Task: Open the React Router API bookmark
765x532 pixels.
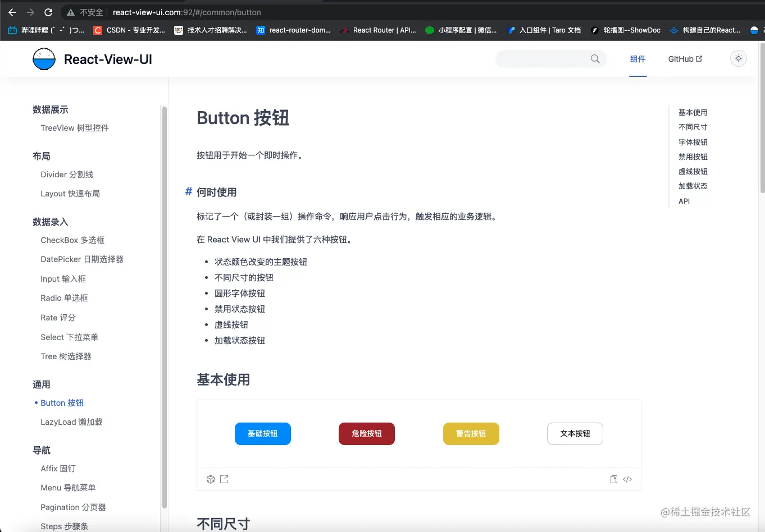Action: [x=378, y=30]
